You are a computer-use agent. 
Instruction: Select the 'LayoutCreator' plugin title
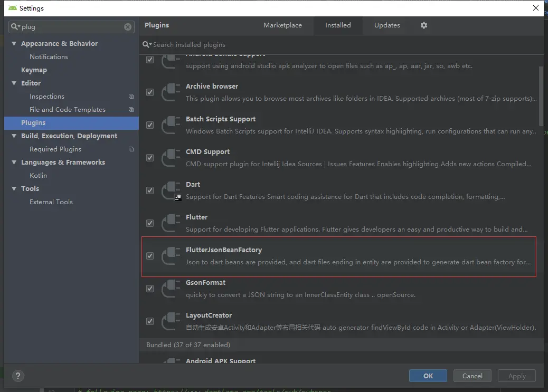tap(209, 315)
